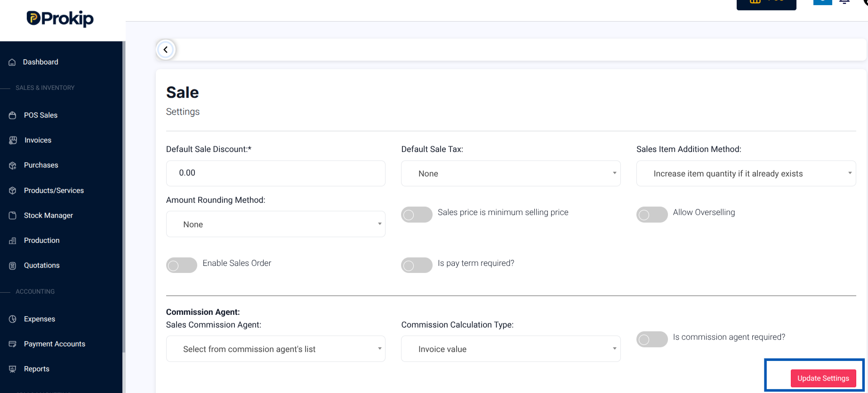Expand the Sales Commission Agent dropdown
This screenshot has width=868, height=393.
(276, 349)
